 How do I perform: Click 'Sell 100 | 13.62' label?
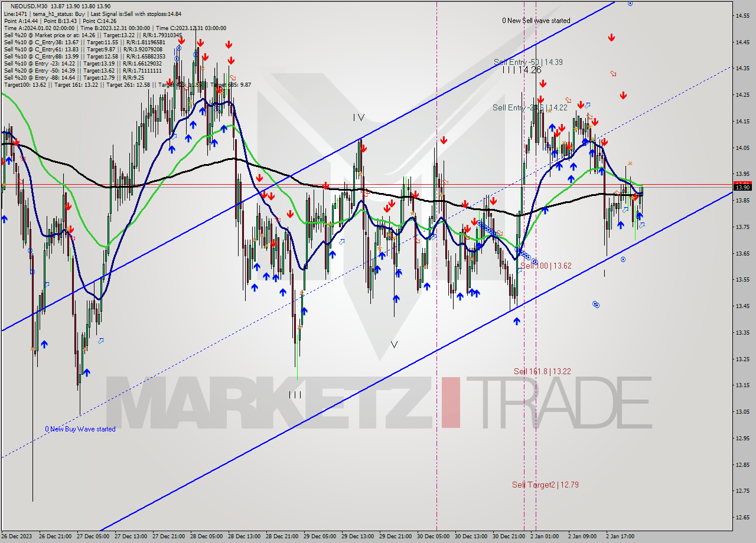point(546,266)
